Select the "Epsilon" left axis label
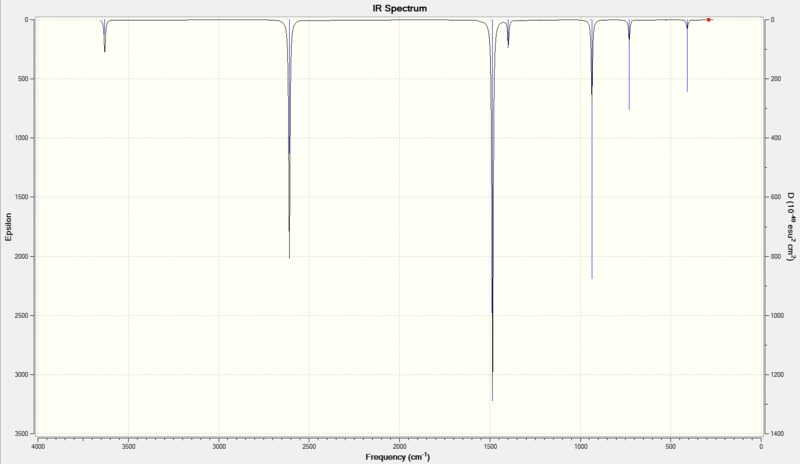800x464 pixels. 8,227
